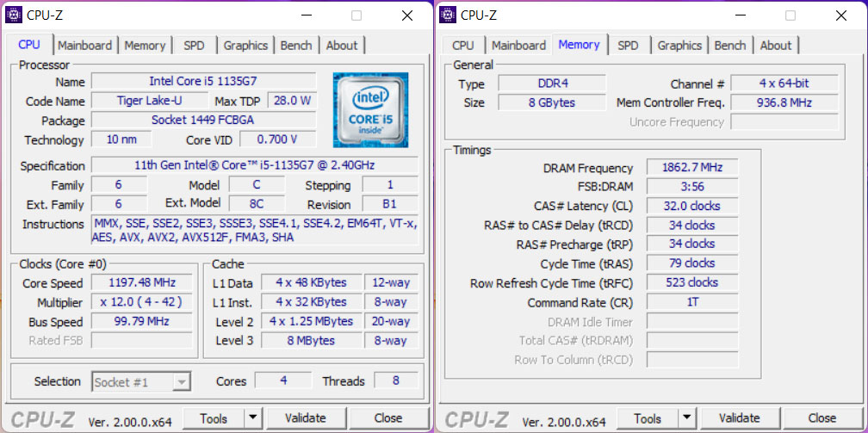This screenshot has width=868, height=433.
Task: Close left CPU-Z window with X
Action: coord(407,15)
